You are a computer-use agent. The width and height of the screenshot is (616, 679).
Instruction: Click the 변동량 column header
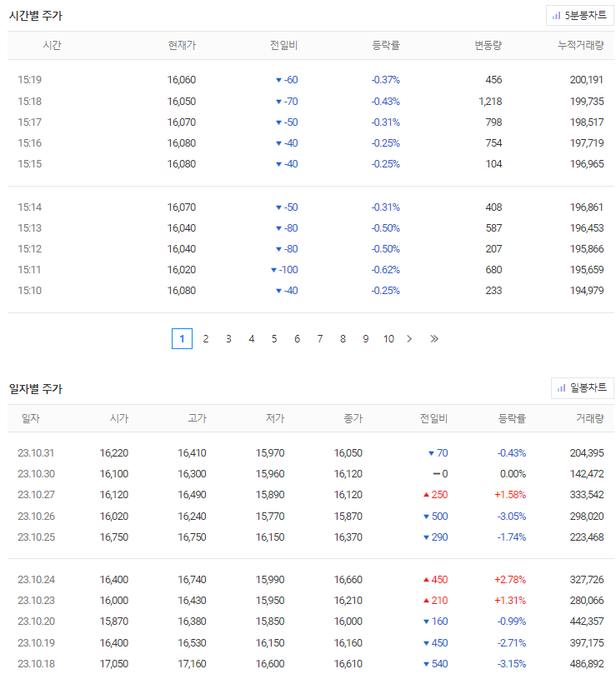(x=488, y=46)
